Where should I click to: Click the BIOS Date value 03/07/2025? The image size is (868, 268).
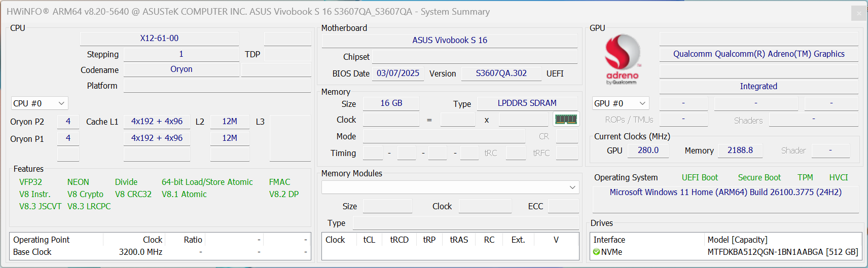tap(397, 73)
